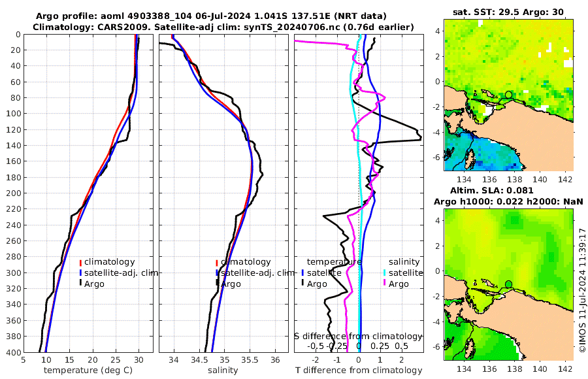This screenshot has height=379, width=588.
Task: Click 'S difference from climatology' label
Action: tap(358, 337)
